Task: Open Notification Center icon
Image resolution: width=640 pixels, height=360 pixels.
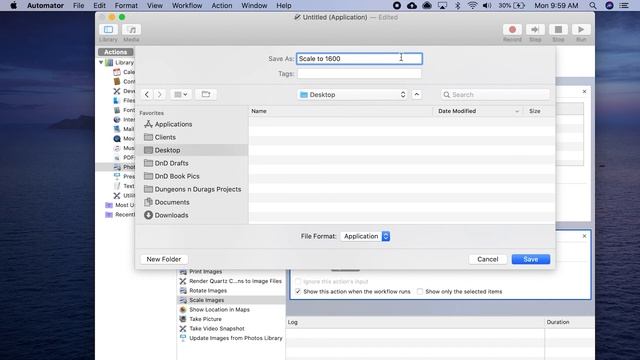Action: (624, 6)
